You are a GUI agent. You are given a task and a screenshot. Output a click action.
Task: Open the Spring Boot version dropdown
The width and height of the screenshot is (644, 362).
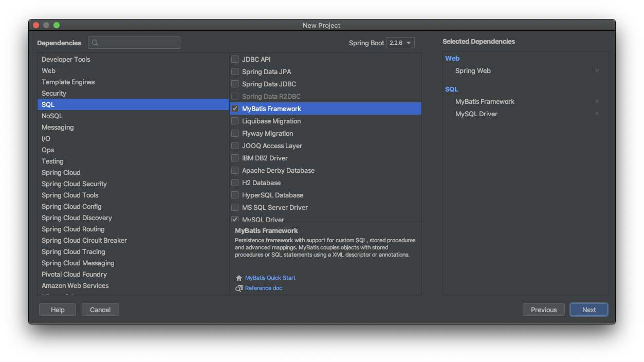coord(400,43)
